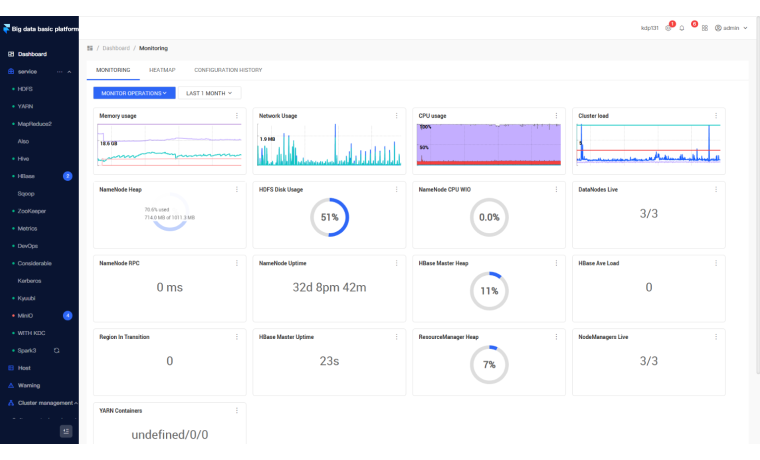The image size is (760, 460).
Task: Click the alert icon with badge 1
Action: point(668,28)
